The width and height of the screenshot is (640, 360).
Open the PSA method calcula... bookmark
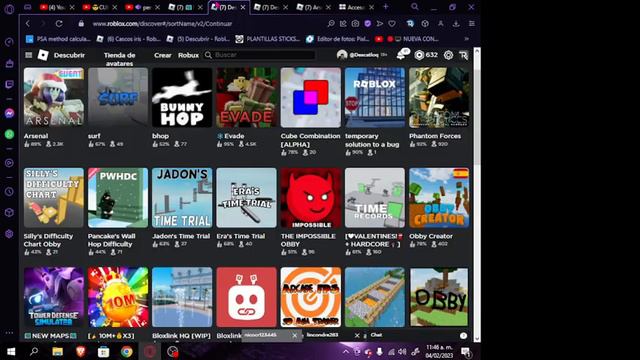point(58,39)
